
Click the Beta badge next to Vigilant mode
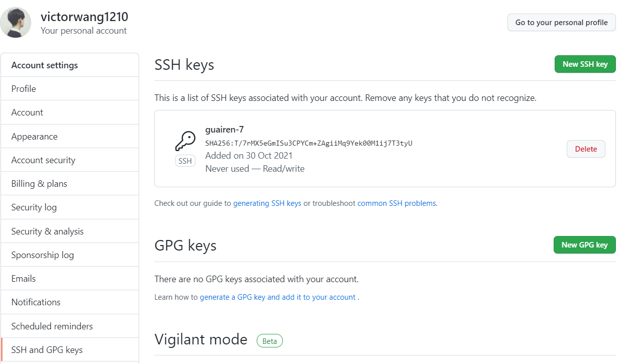pos(270,340)
